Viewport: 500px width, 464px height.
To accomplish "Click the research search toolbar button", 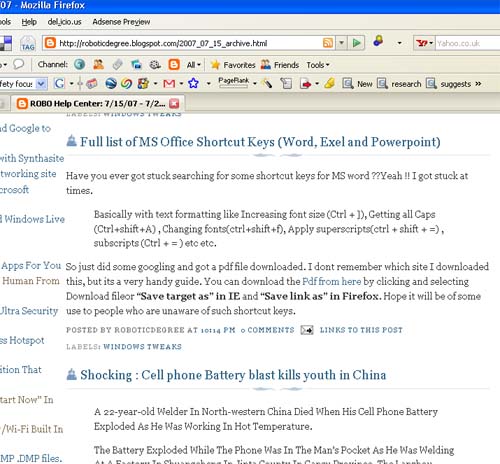I will pyautogui.click(x=399, y=84).
